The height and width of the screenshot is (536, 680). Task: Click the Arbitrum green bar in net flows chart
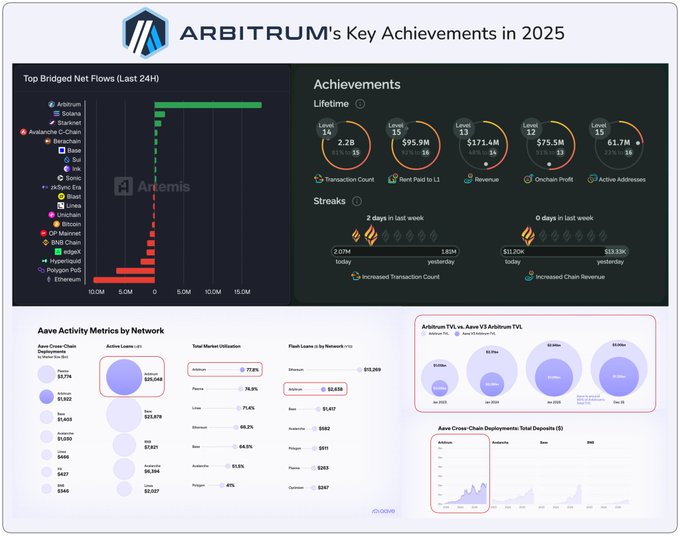pos(208,105)
